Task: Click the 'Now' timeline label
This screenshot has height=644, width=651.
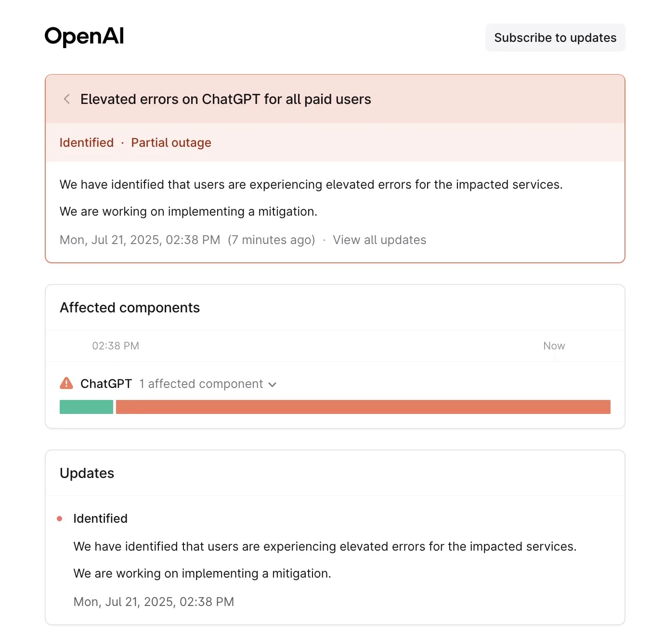Action: (x=554, y=346)
